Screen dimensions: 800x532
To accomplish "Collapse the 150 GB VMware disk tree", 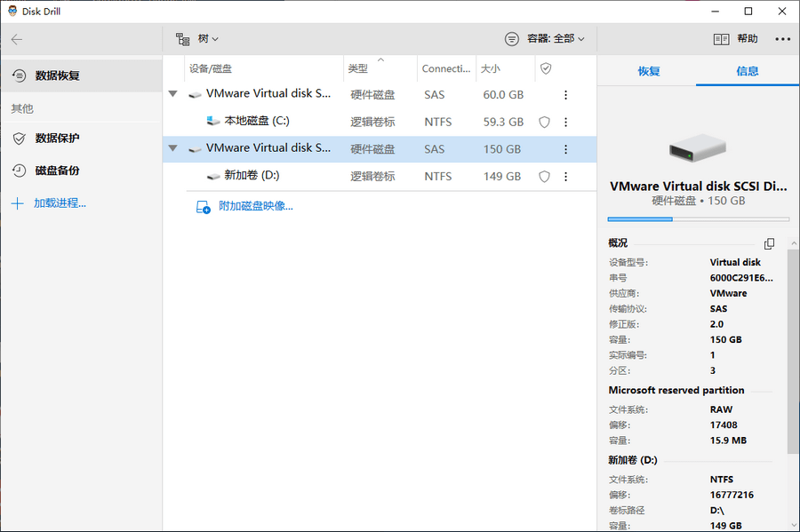I will [173, 148].
